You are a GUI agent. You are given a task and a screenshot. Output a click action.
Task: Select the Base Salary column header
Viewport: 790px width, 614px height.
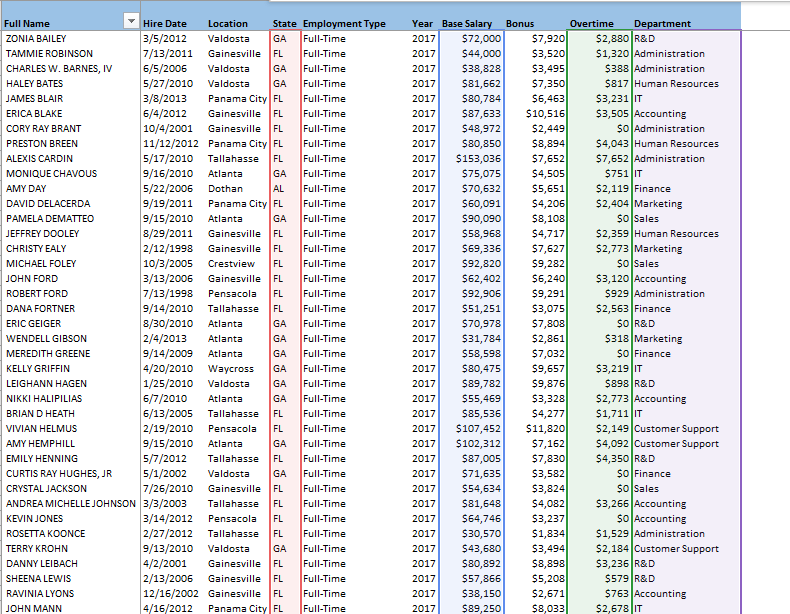[467, 24]
